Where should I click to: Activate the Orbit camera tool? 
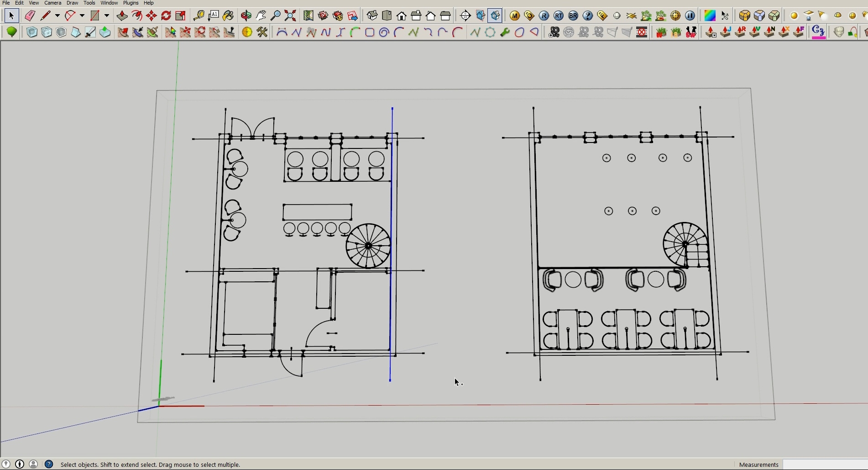[246, 16]
